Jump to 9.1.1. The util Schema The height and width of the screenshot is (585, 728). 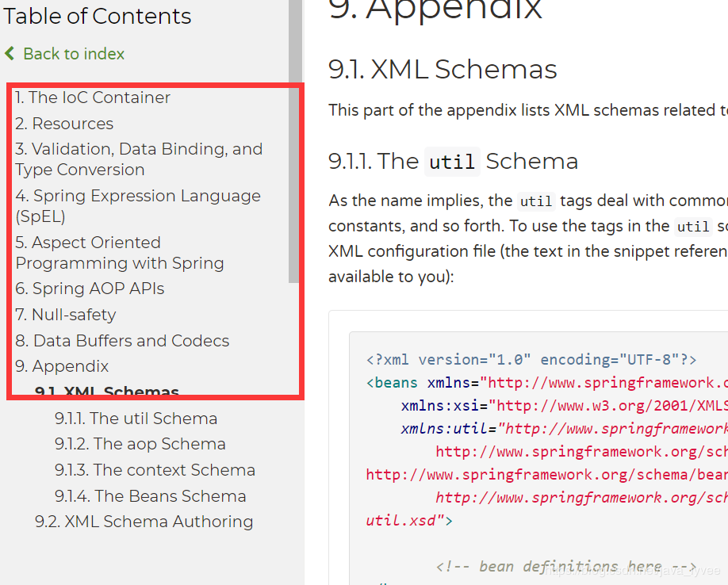pyautogui.click(x=136, y=419)
